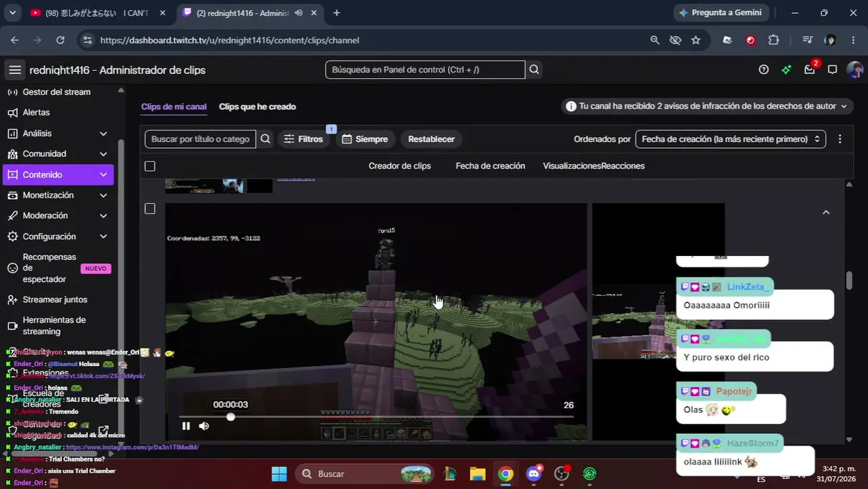Click the browser address bar URL
868x489 pixels.
(230, 40)
